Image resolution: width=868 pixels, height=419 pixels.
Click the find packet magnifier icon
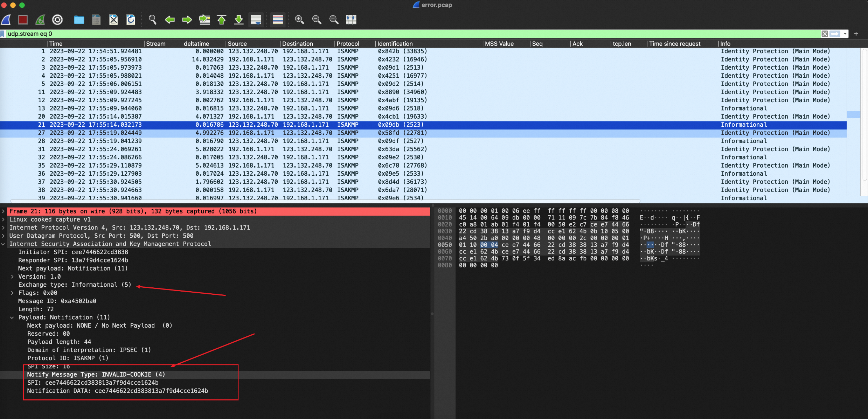click(x=152, y=20)
